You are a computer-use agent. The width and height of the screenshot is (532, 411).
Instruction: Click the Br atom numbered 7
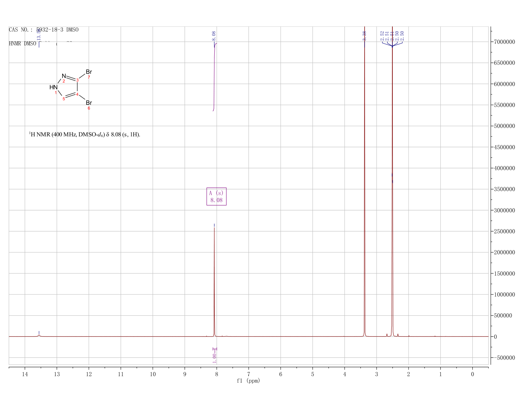pos(89,72)
